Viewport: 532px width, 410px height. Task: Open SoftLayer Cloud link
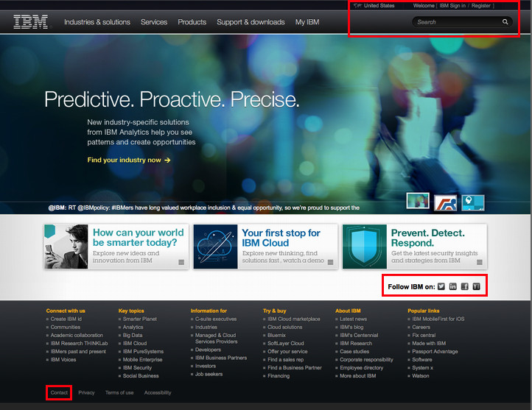pos(286,343)
